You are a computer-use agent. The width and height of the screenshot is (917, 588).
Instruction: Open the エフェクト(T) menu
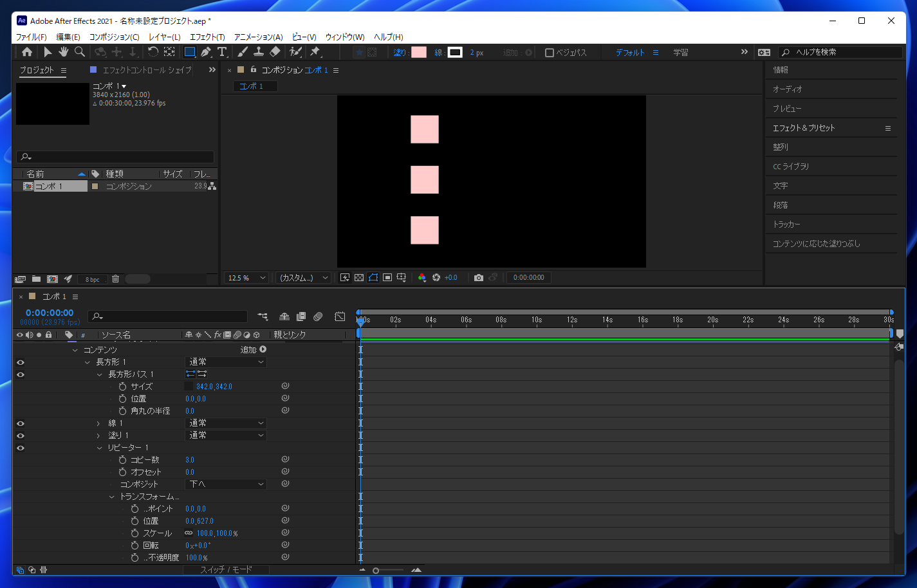point(207,37)
